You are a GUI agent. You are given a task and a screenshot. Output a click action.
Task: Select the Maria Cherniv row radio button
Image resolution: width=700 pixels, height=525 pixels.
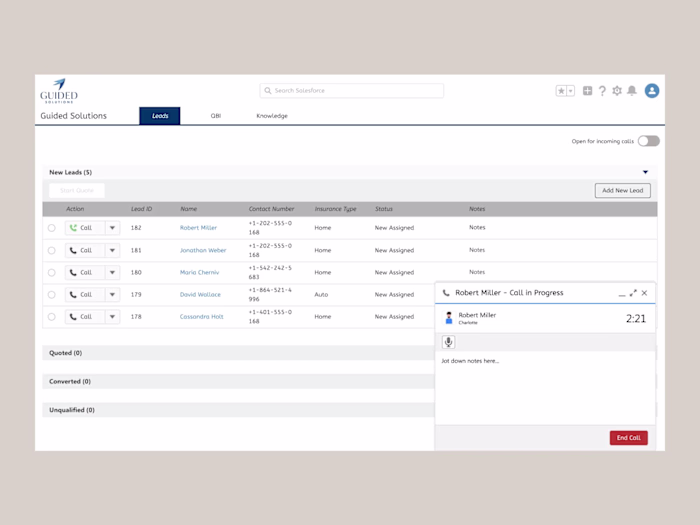[52, 272]
